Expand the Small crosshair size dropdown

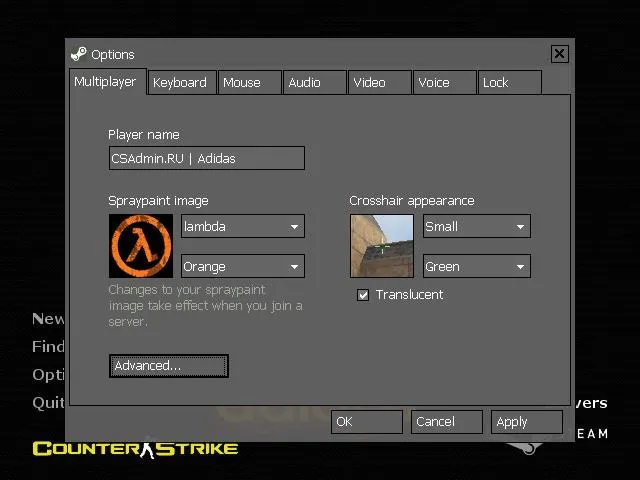tap(477, 226)
